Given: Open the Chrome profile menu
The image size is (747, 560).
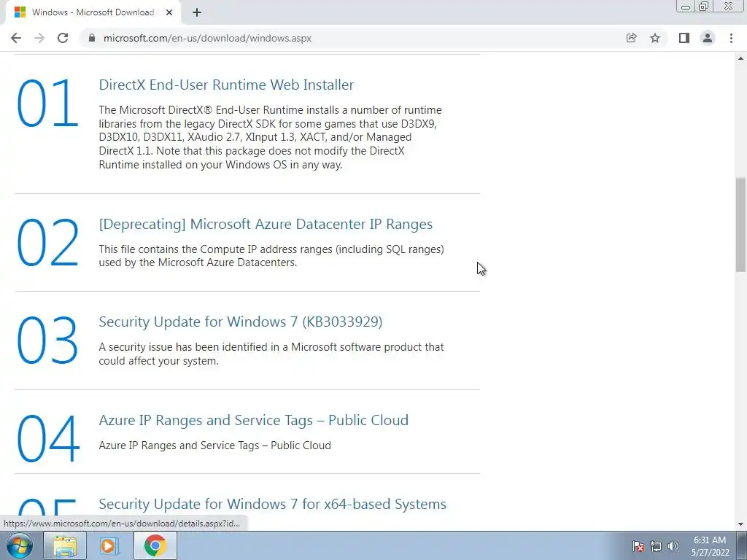Looking at the screenshot, I should pyautogui.click(x=708, y=38).
